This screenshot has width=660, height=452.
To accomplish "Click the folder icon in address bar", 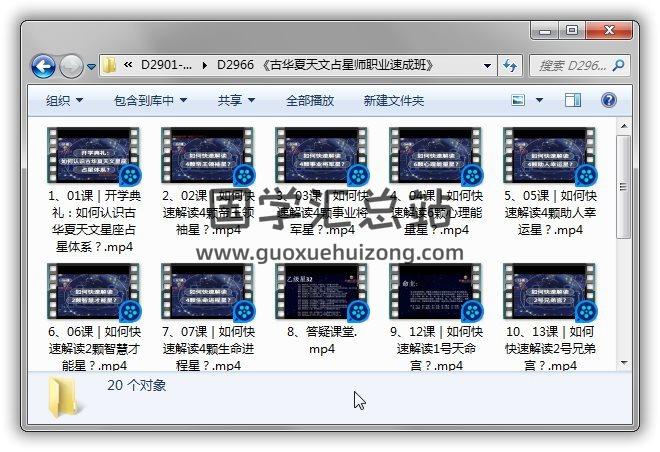I will [x=109, y=65].
